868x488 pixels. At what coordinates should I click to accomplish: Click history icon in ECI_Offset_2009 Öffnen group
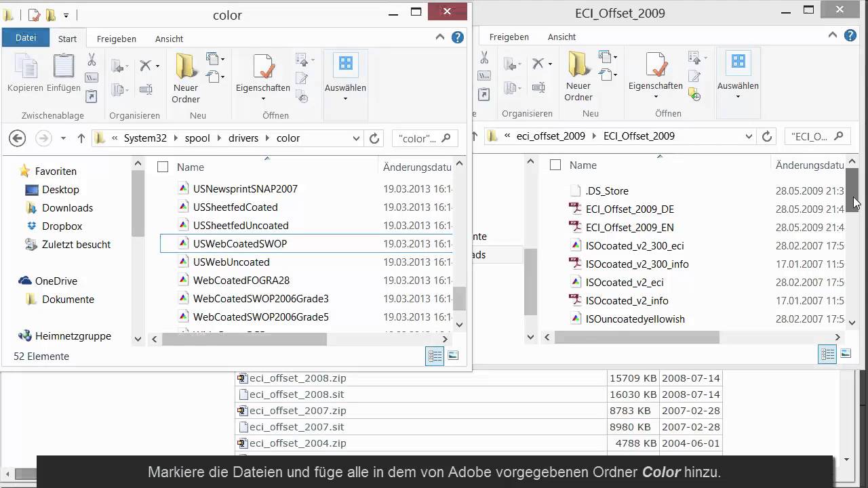(x=694, y=94)
